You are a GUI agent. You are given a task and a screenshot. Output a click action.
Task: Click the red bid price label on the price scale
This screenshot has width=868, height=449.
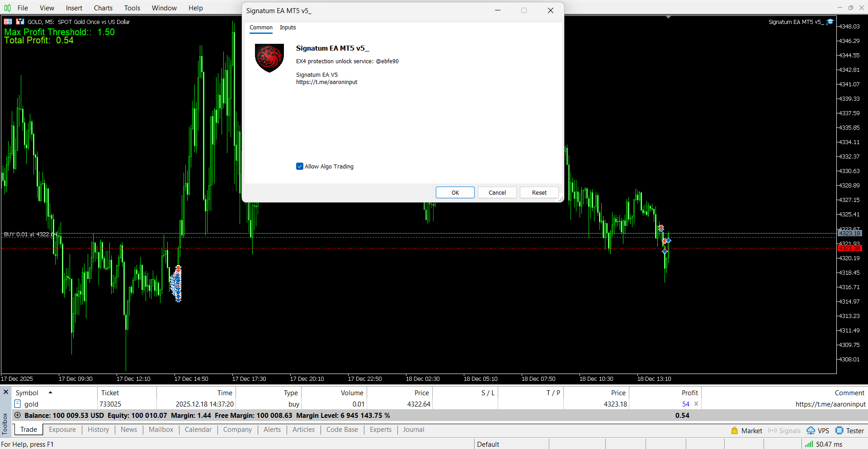point(849,248)
